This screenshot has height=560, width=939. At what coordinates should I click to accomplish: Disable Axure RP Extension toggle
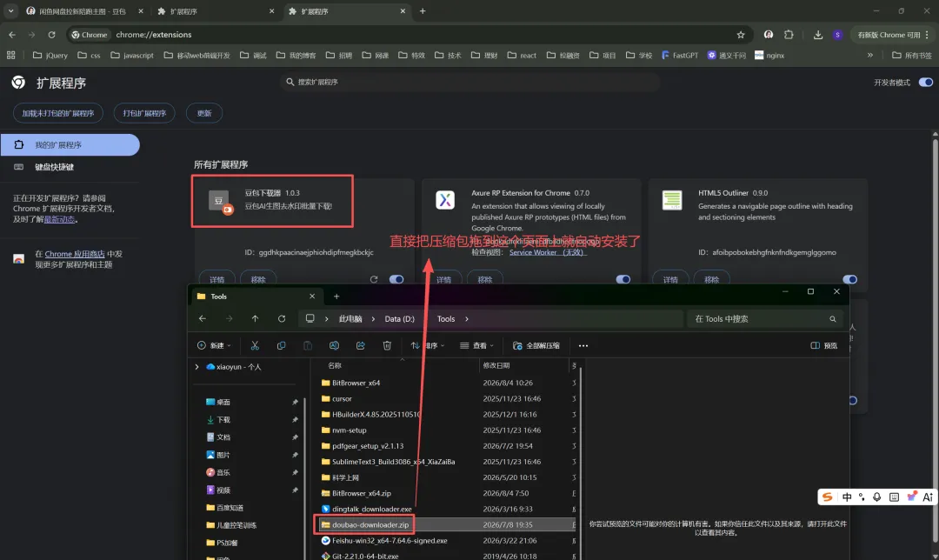point(623,280)
